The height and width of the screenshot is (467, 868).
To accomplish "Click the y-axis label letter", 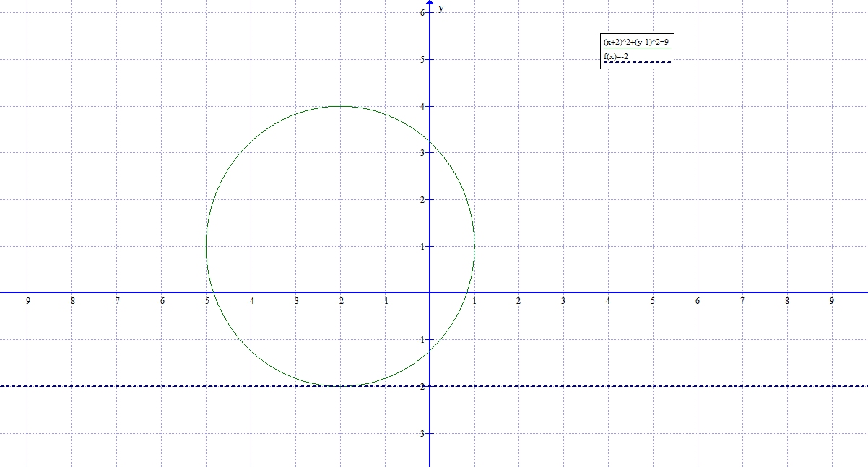I will 440,8.
